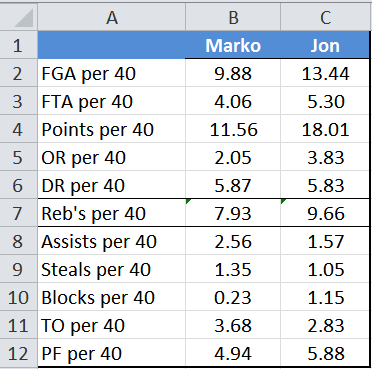Select Marko's Blocks value 0.23
This screenshot has height=369, width=372.
coord(233,297)
